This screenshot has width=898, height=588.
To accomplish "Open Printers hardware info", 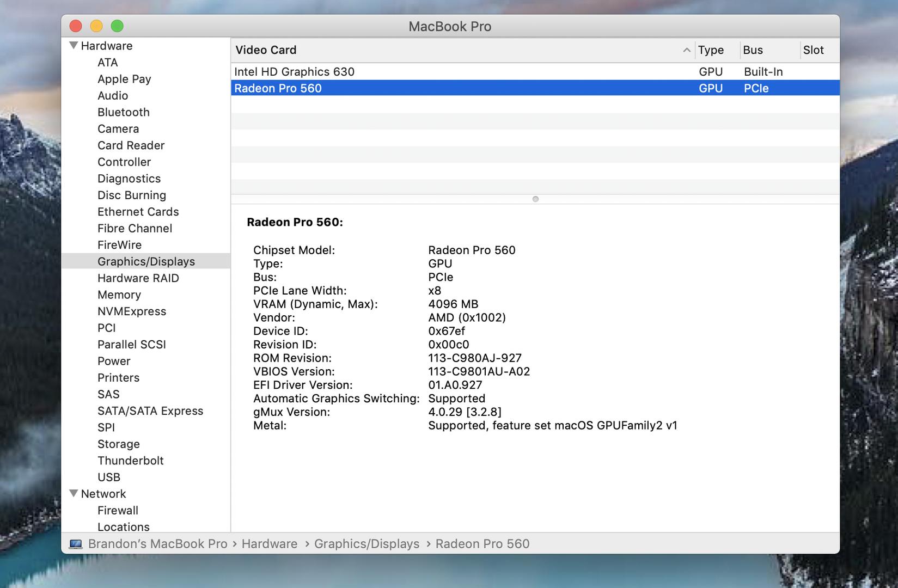I will 118,378.
